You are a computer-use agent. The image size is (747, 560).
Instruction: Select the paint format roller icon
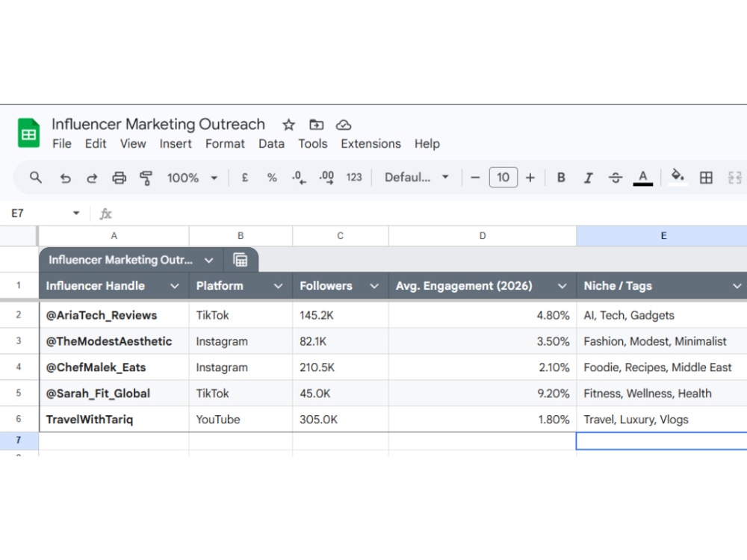click(x=146, y=178)
